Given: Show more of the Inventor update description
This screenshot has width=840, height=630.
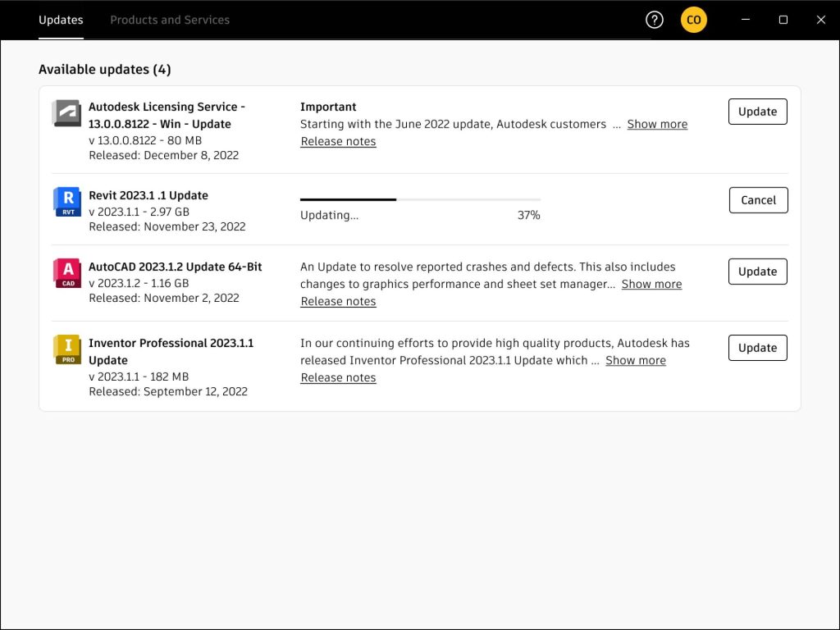Looking at the screenshot, I should coord(636,361).
